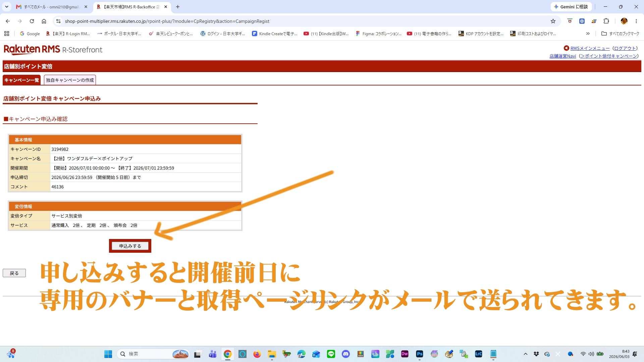Click the ログアウト link
Image resolution: width=644 pixels, height=362 pixels.
[625, 48]
